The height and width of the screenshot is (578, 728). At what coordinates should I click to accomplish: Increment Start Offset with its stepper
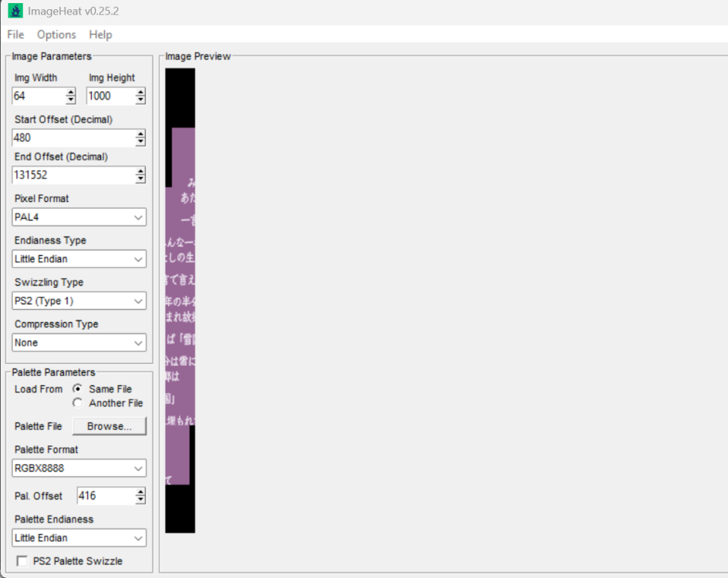click(140, 134)
